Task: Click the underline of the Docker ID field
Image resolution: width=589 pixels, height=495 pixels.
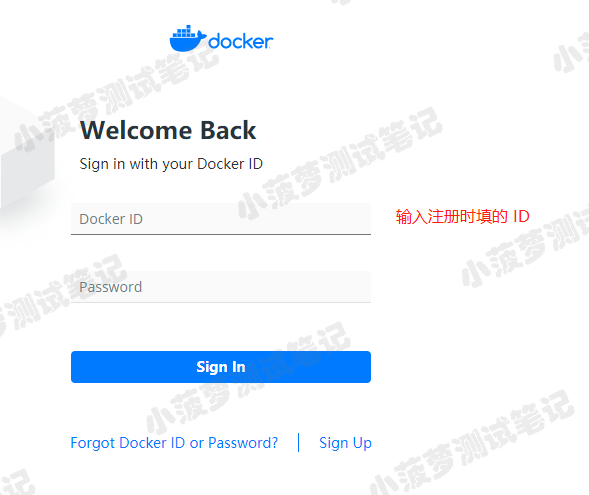Action: 221,234
